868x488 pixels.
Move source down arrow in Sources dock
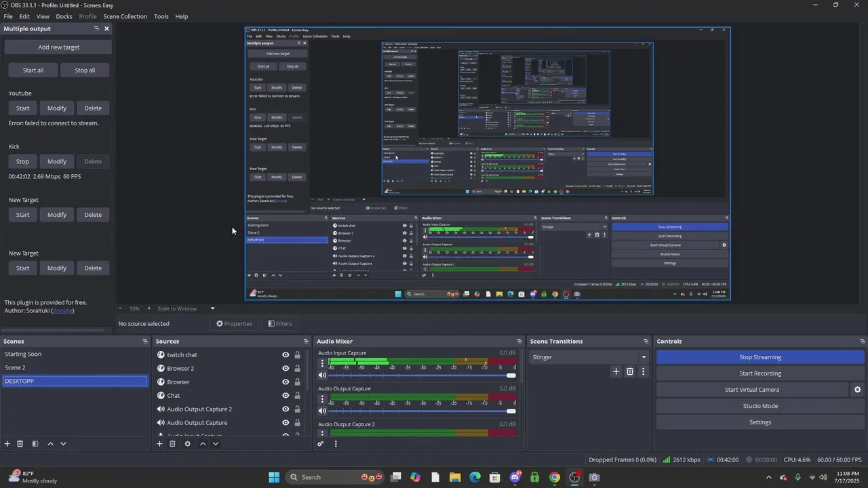[x=215, y=444]
